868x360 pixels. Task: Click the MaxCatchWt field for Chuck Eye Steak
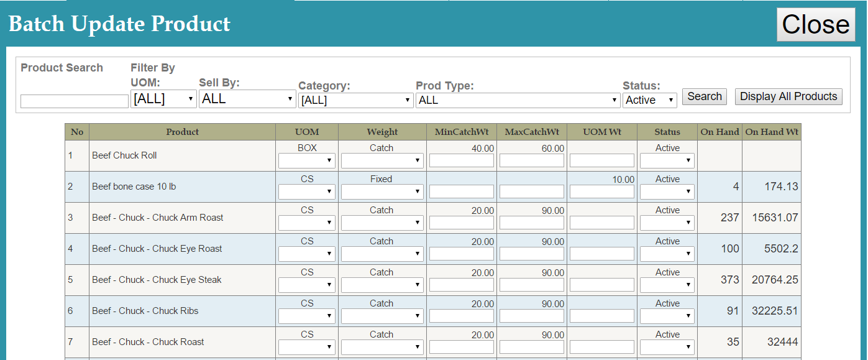[532, 285]
